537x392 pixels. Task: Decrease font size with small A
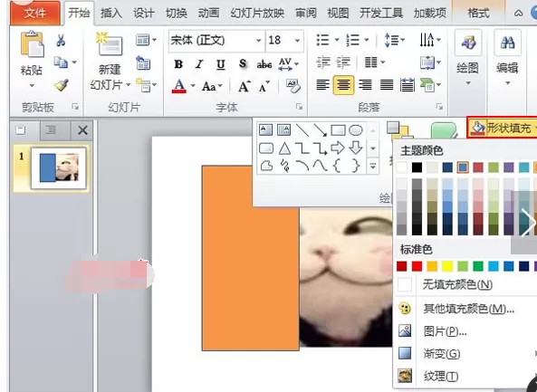(x=264, y=86)
